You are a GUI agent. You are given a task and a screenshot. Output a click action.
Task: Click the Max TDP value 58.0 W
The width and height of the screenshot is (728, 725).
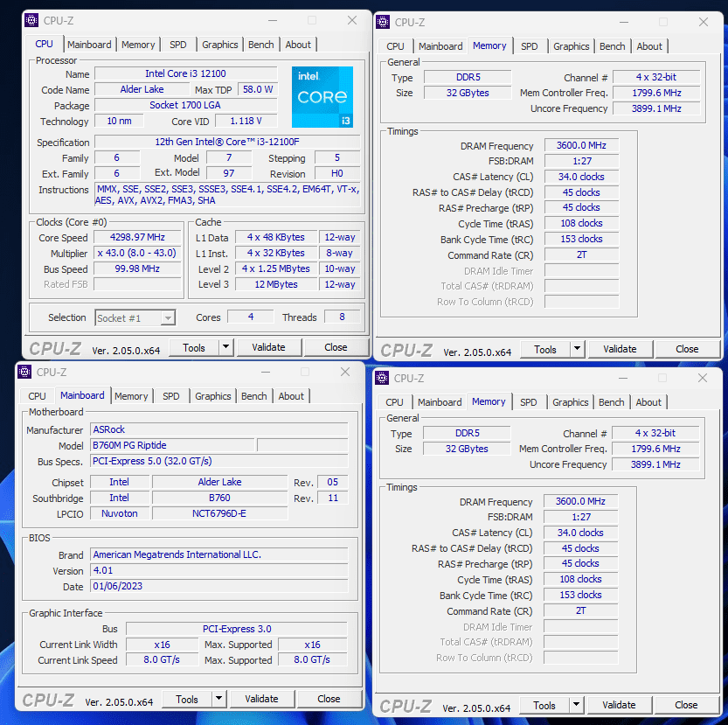click(x=258, y=89)
